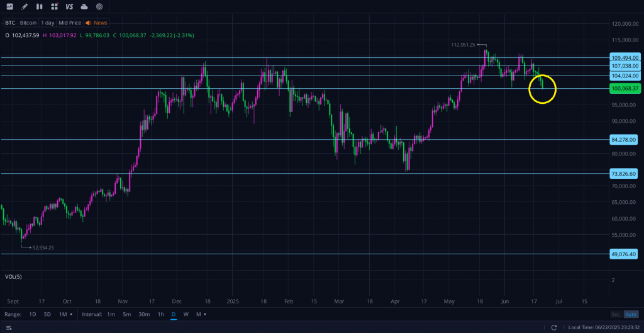
Task: Click the VS compare icon
Action: click(69, 6)
